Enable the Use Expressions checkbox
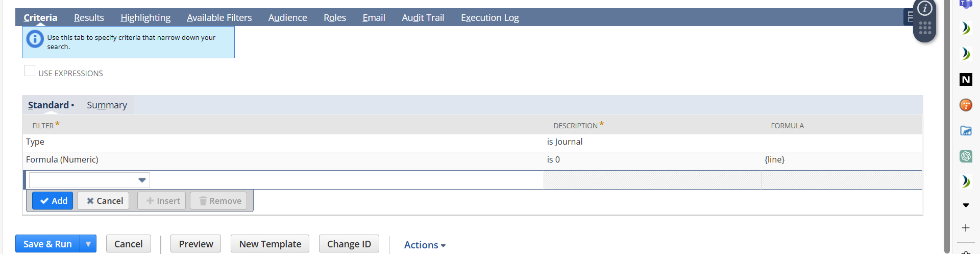This screenshot has width=980, height=254. [x=30, y=71]
